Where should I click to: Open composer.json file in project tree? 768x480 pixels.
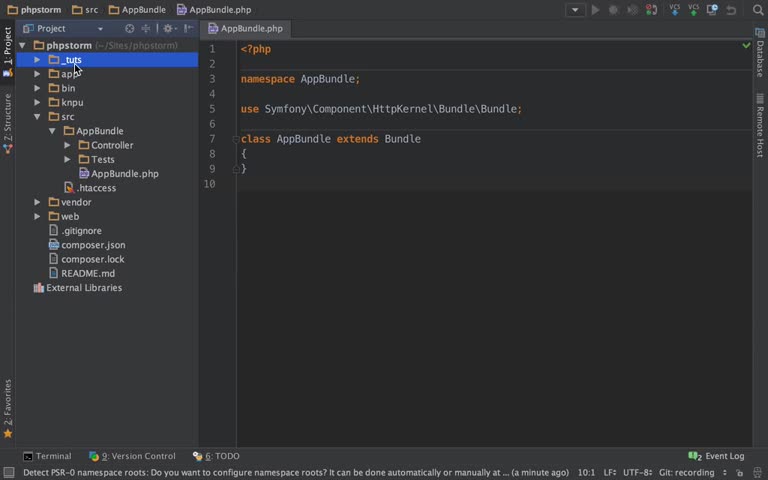[x=92, y=245]
